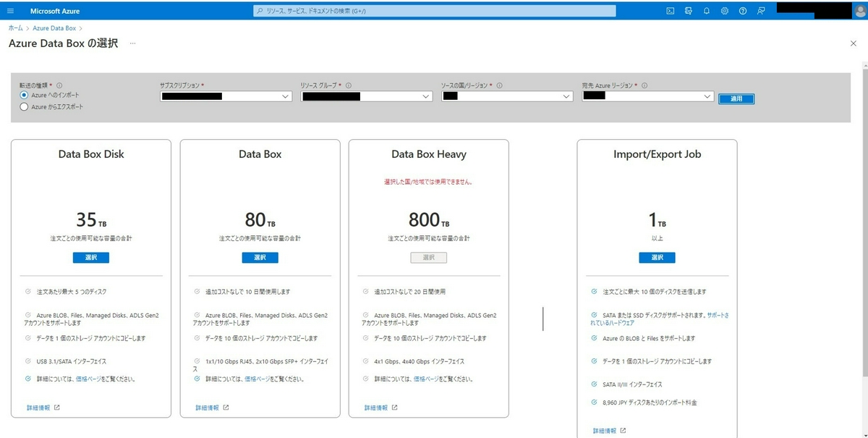Click the Import/Export Job card title
Screen dimensions: 868x438
657,154
